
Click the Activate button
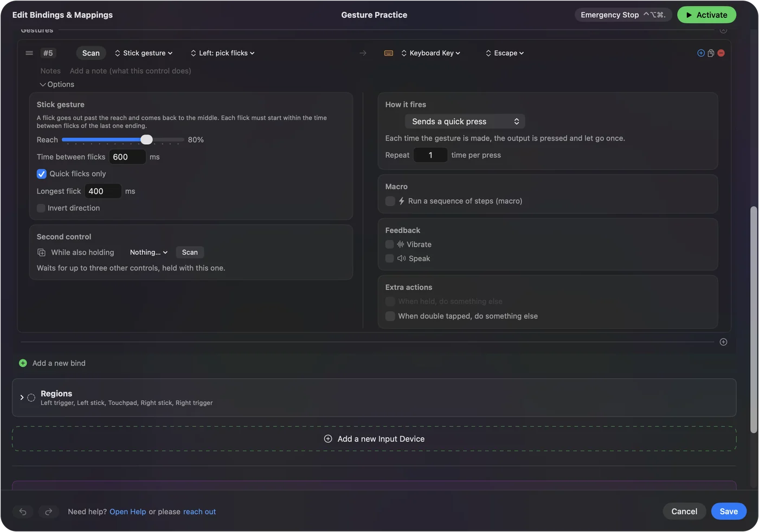tap(706, 15)
